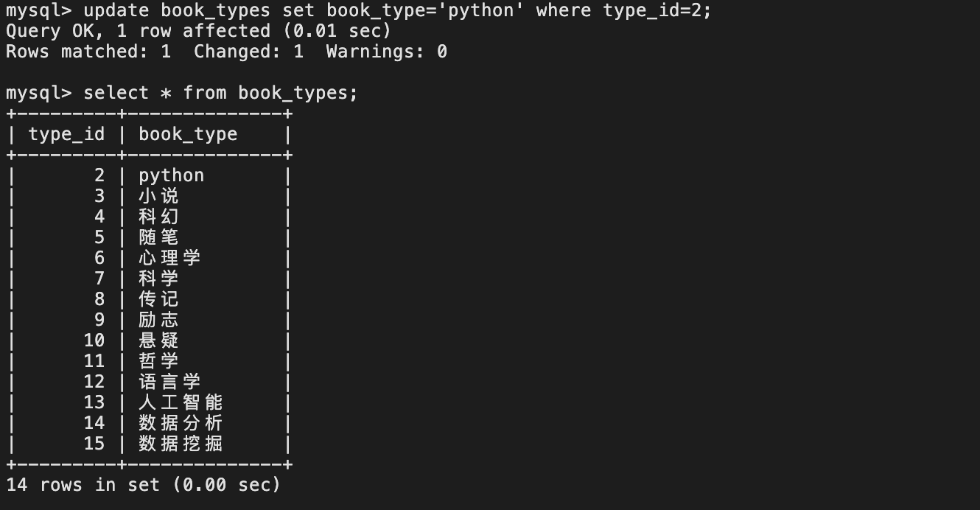Select the 悬疑 table cell
The height and width of the screenshot is (510, 980).
(x=158, y=340)
